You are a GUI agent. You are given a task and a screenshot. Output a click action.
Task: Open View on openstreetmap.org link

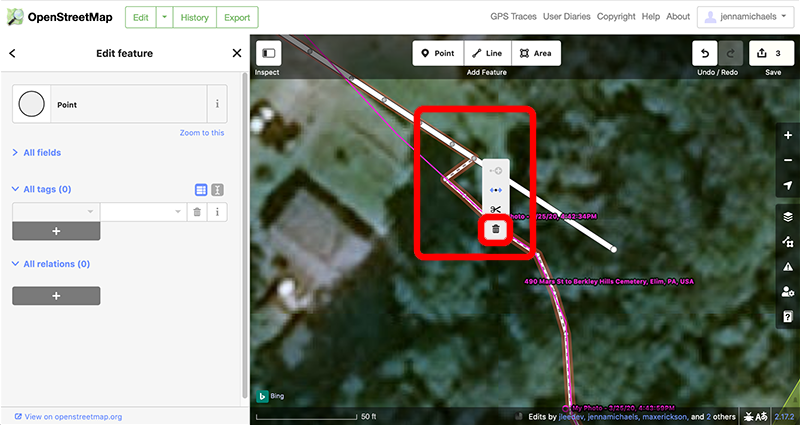coord(68,417)
